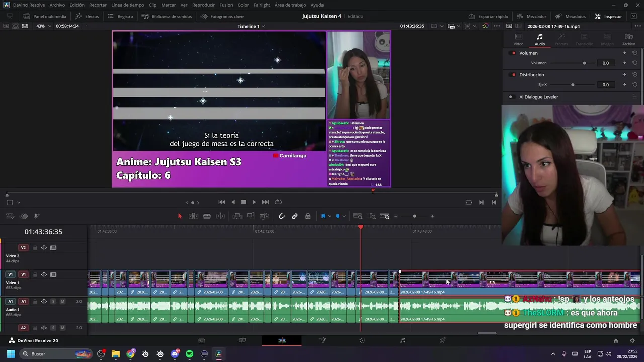Disable the Video 1 track with film icon
The image size is (644, 362).
53,275
